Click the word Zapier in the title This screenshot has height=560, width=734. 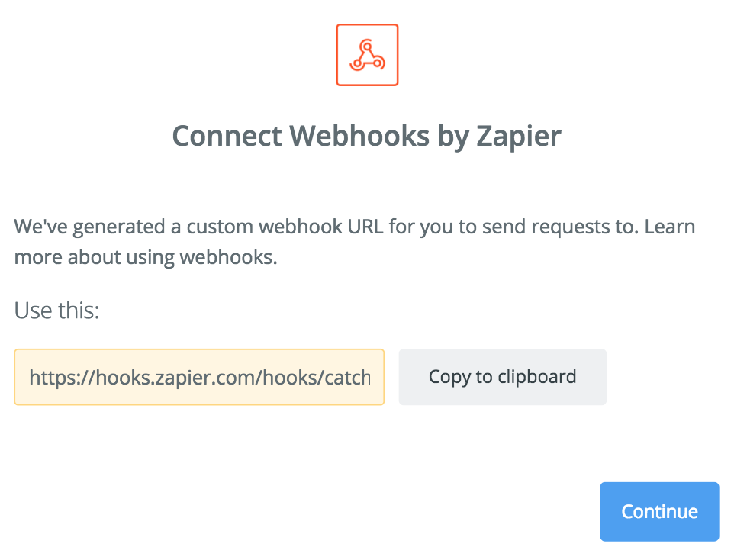[x=519, y=137]
